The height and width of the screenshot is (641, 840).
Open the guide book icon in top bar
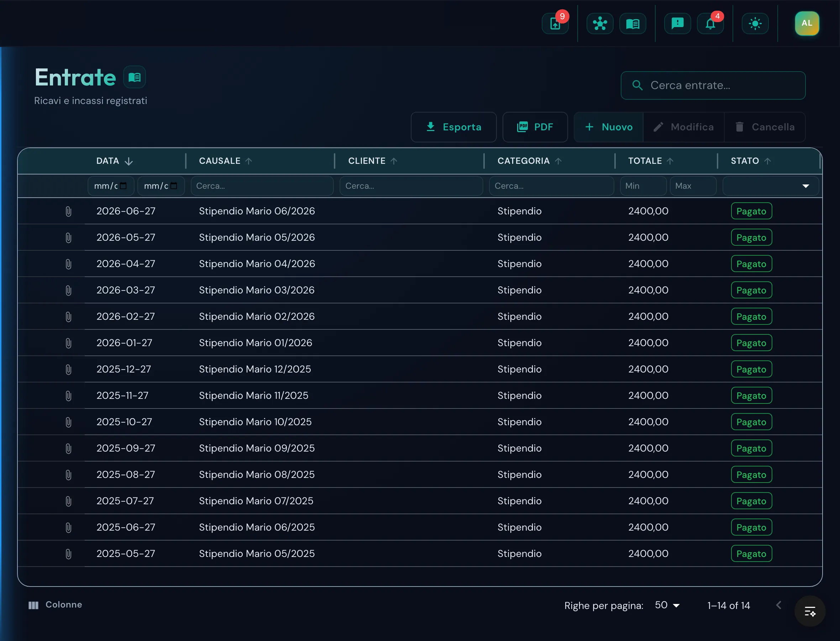632,24
